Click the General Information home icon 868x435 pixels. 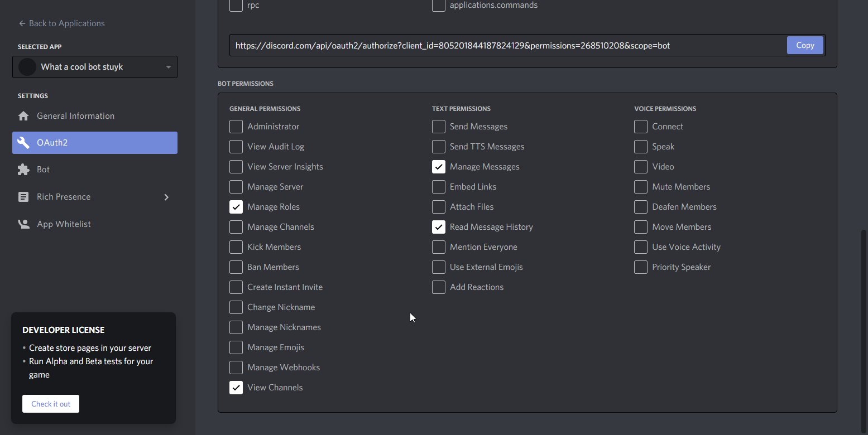(x=23, y=116)
